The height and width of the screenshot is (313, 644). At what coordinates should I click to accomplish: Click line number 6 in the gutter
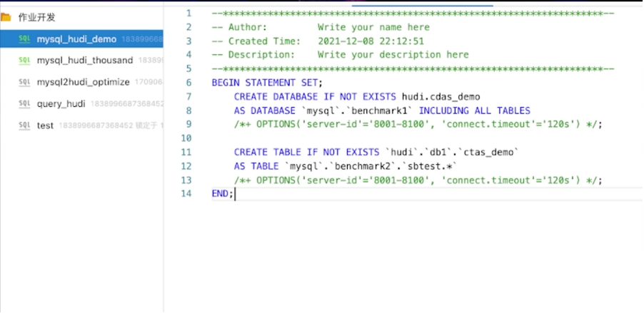coord(188,83)
